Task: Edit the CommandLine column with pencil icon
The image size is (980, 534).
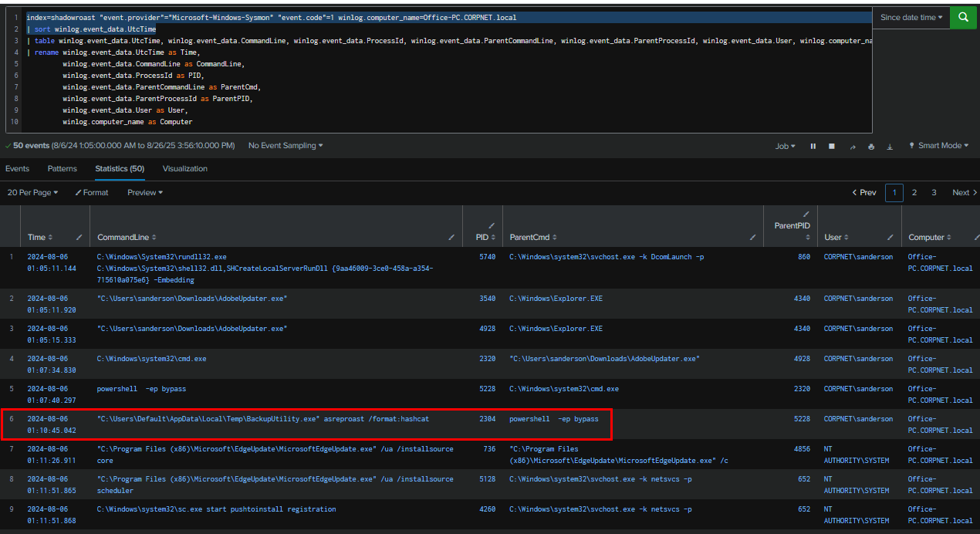Action: 451,238
